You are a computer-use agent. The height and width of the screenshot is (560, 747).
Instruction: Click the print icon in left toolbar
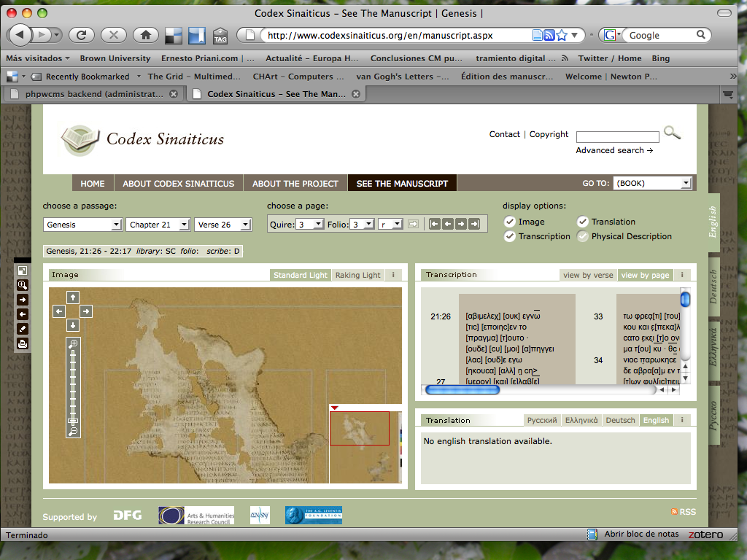click(23, 343)
